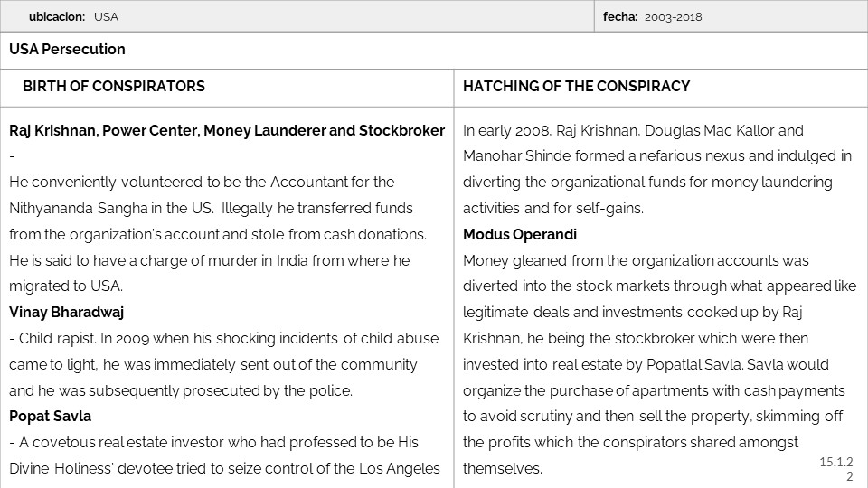Click the Raj Krishnan bold heading
868x488 pixels.
[x=226, y=130]
